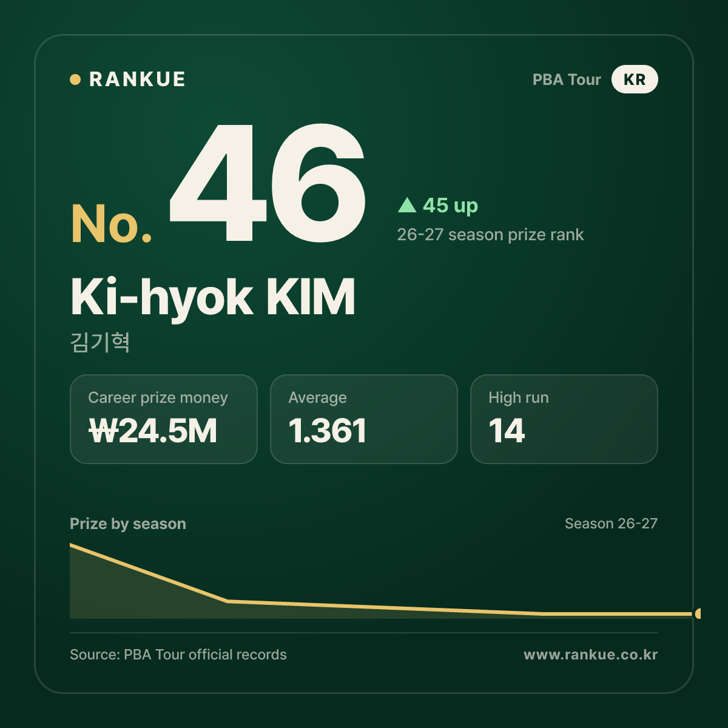
Task: Click the green up-triangle rank change icon
Action: coord(407,205)
